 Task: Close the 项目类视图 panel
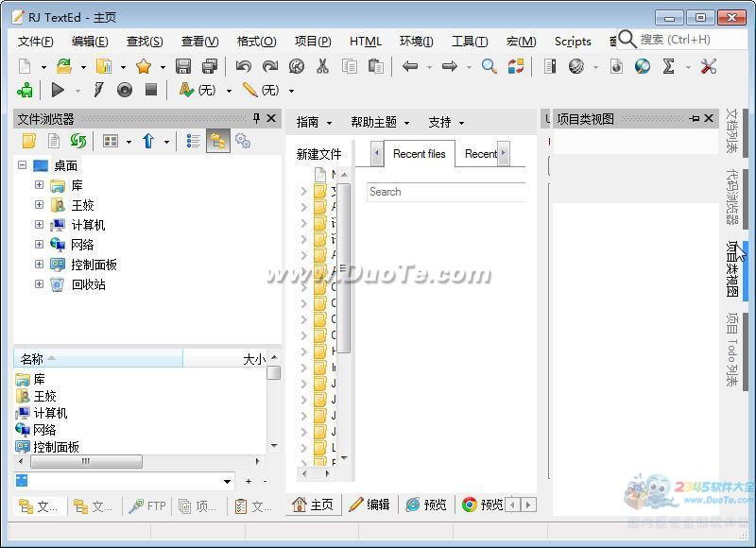click(x=709, y=118)
